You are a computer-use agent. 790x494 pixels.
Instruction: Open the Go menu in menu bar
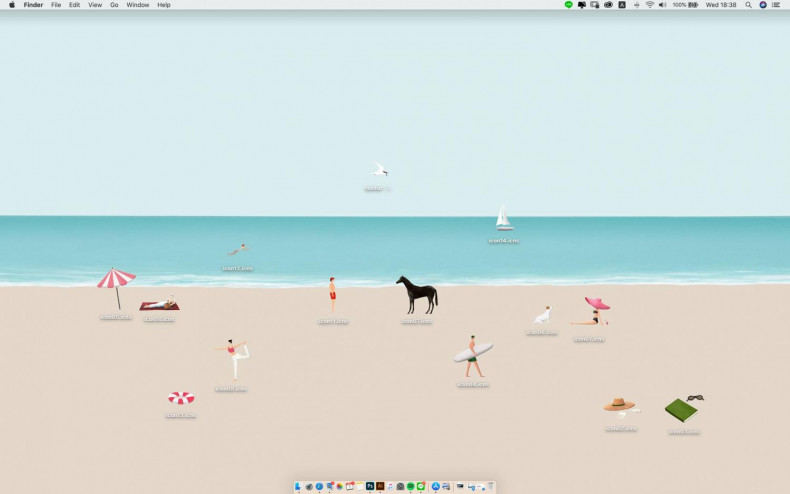point(114,5)
